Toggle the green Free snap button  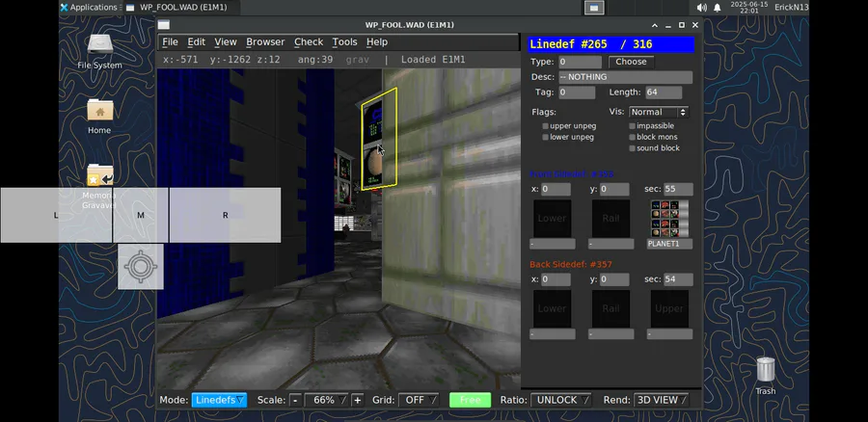[470, 400]
